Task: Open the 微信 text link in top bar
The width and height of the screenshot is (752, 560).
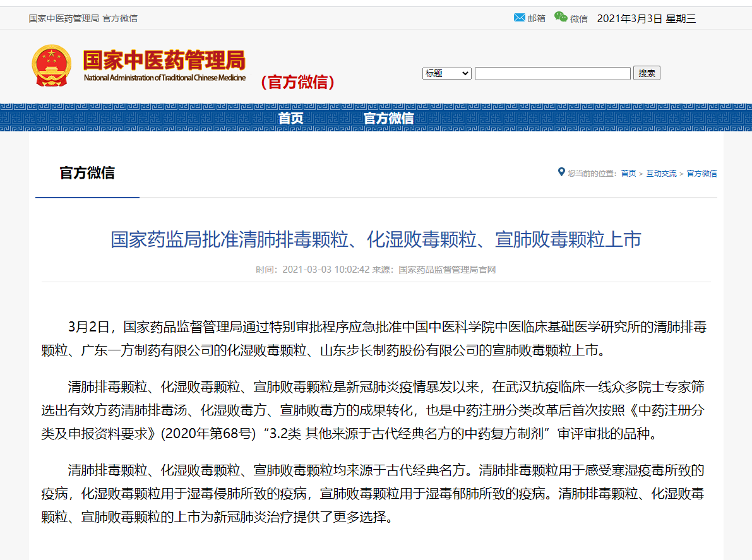Action: coord(579,18)
